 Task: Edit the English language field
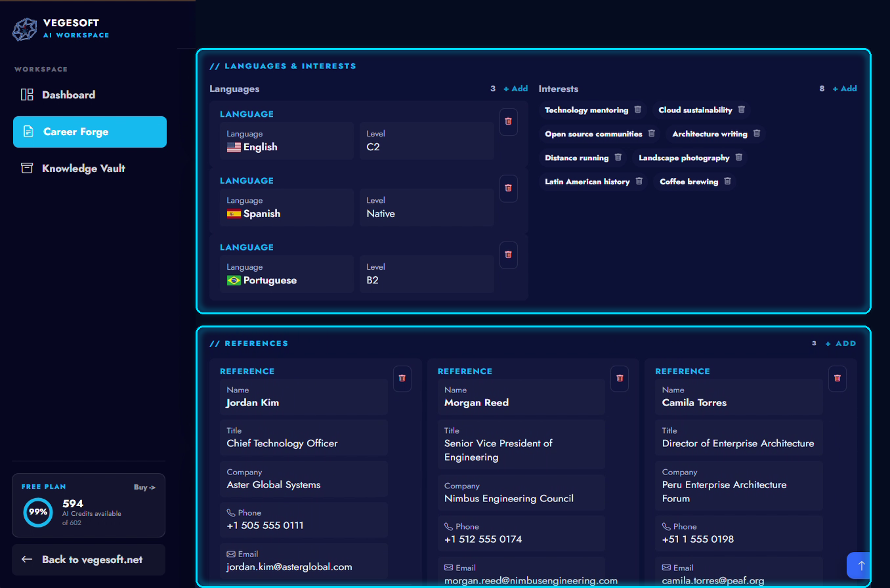287,140
